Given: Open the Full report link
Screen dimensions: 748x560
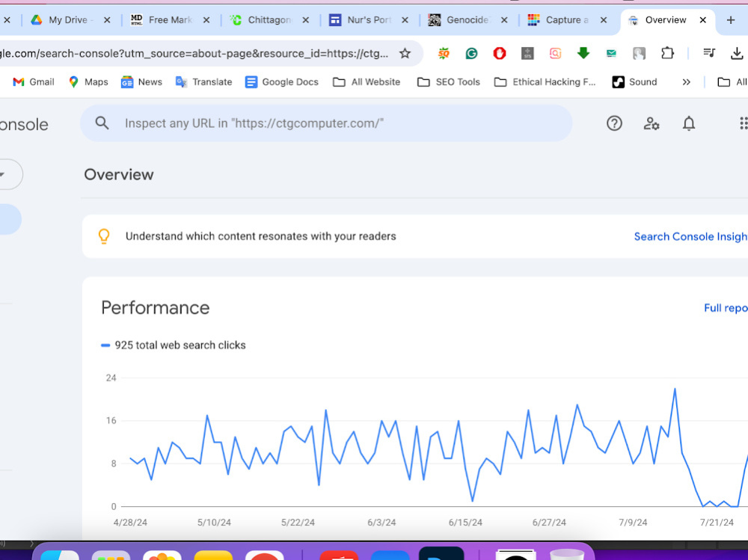Looking at the screenshot, I should pos(726,308).
